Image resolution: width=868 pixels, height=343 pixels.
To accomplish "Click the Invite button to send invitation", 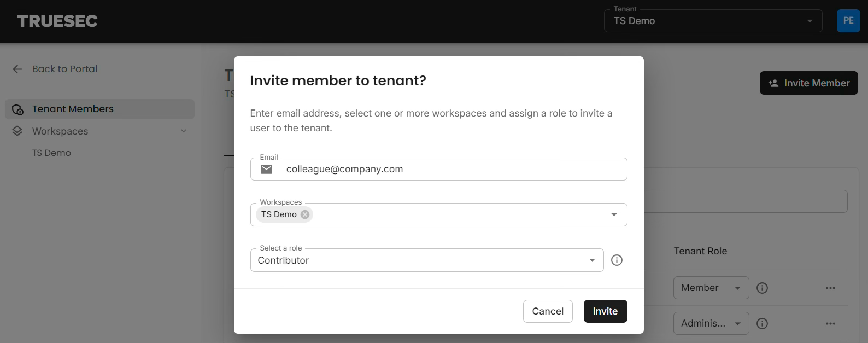I will click(605, 311).
